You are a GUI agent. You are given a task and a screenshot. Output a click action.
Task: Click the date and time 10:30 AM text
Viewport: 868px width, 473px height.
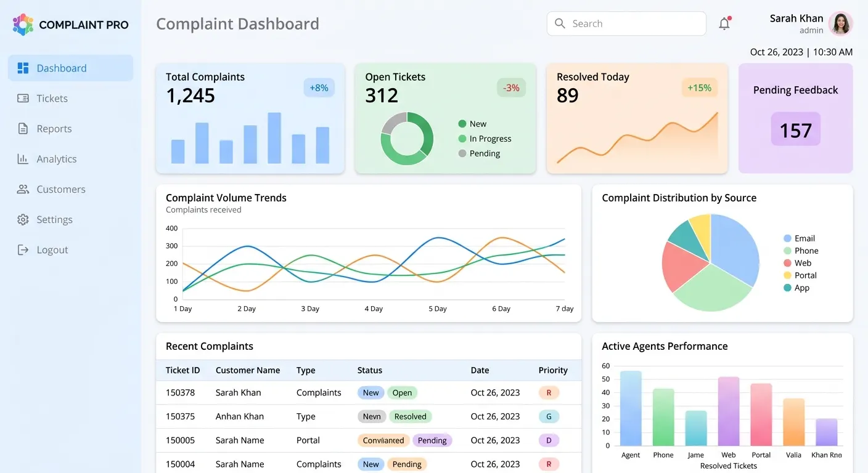(801, 52)
